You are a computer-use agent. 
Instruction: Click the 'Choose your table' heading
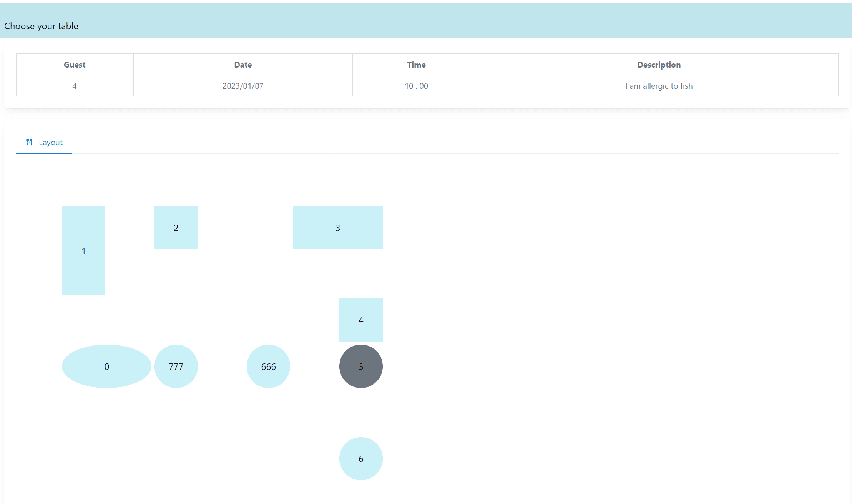click(41, 26)
